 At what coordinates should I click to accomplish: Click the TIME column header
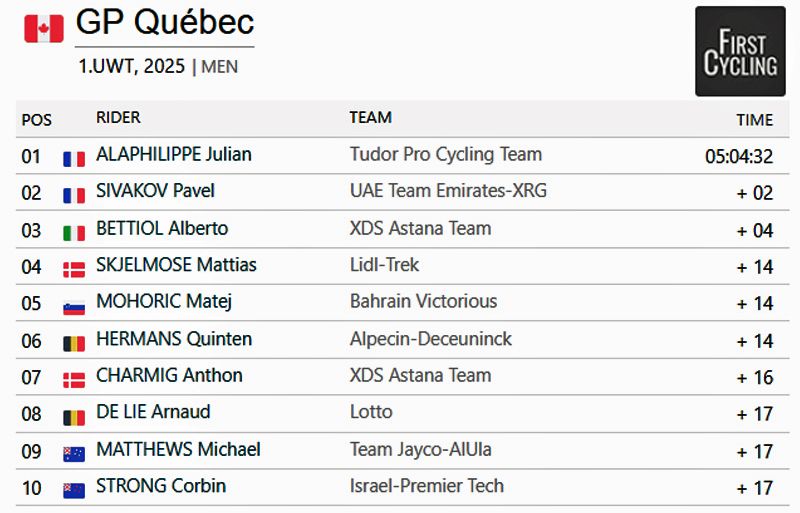click(x=754, y=120)
